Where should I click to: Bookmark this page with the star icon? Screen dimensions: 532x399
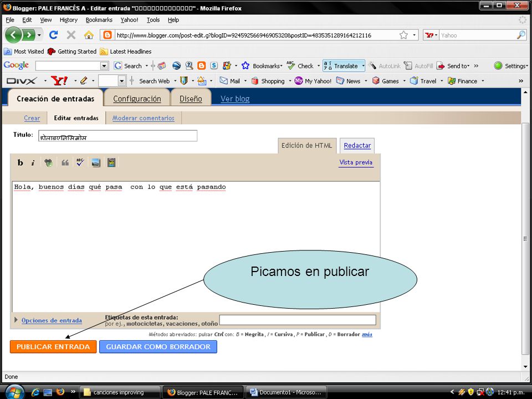click(x=403, y=35)
